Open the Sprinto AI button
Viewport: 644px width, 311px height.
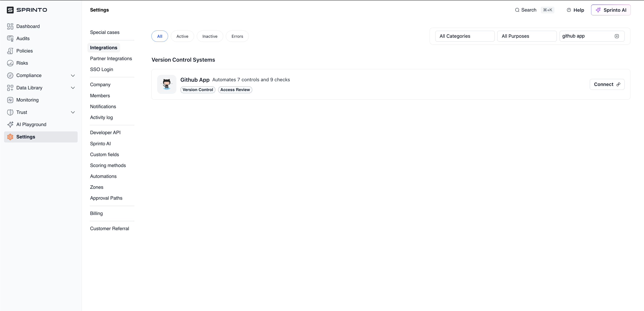611,10
